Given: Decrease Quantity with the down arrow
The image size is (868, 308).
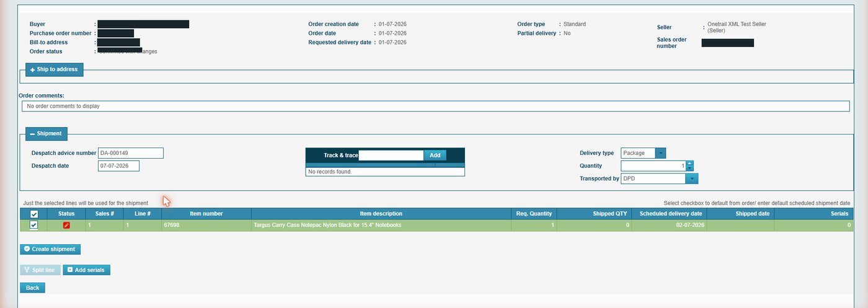Looking at the screenshot, I should 689,169.
